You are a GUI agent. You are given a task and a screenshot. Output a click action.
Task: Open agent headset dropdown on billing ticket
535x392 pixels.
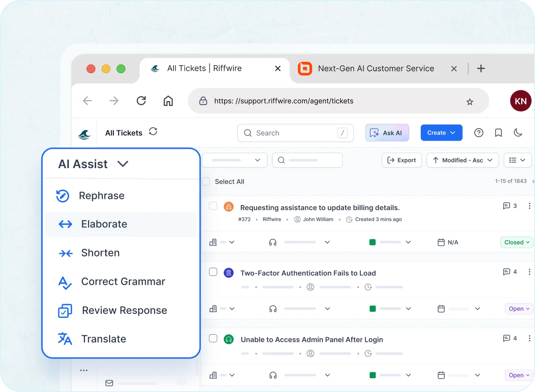click(299, 242)
